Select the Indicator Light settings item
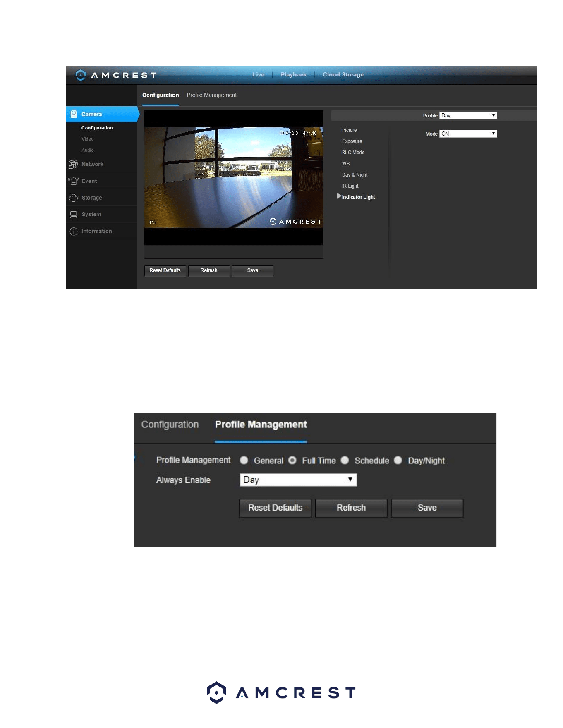 (358, 197)
